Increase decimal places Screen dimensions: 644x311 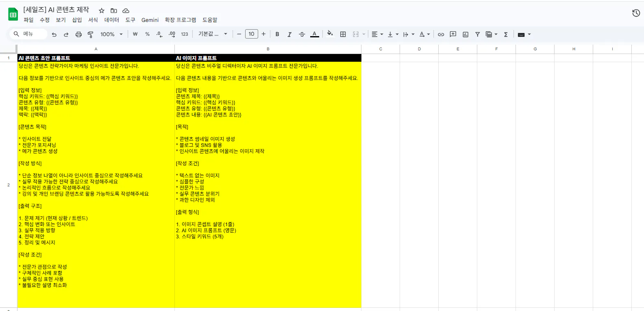coord(172,34)
